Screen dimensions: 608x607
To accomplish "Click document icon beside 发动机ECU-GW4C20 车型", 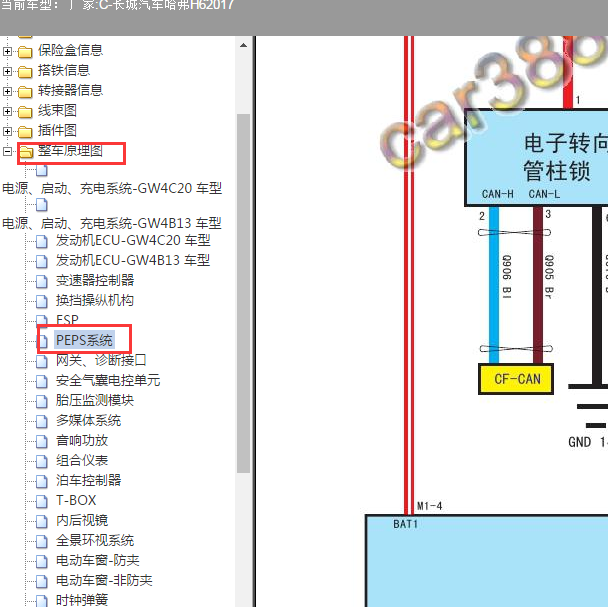I will [x=42, y=241].
